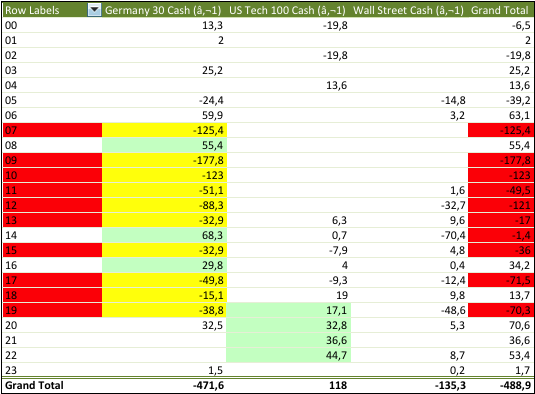Select the red row label 07

(53, 130)
